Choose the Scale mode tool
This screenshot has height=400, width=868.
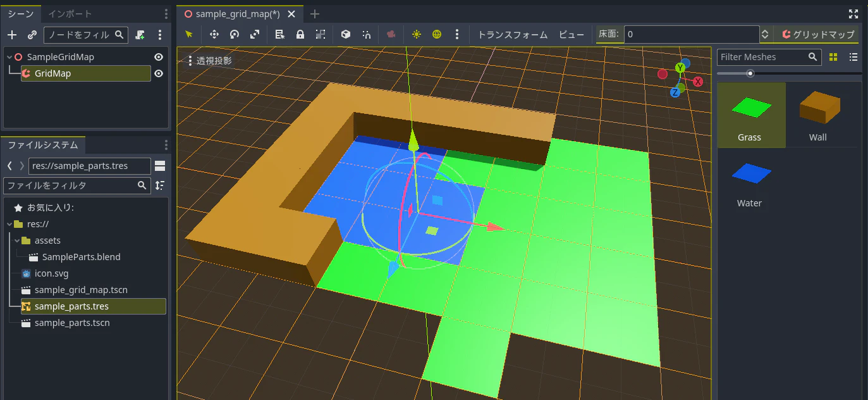point(254,35)
